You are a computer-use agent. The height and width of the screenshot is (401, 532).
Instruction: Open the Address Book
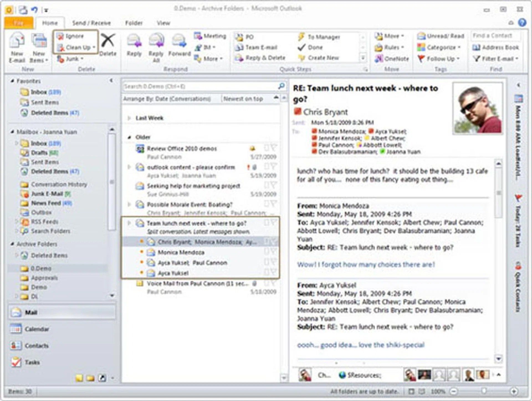click(x=495, y=47)
